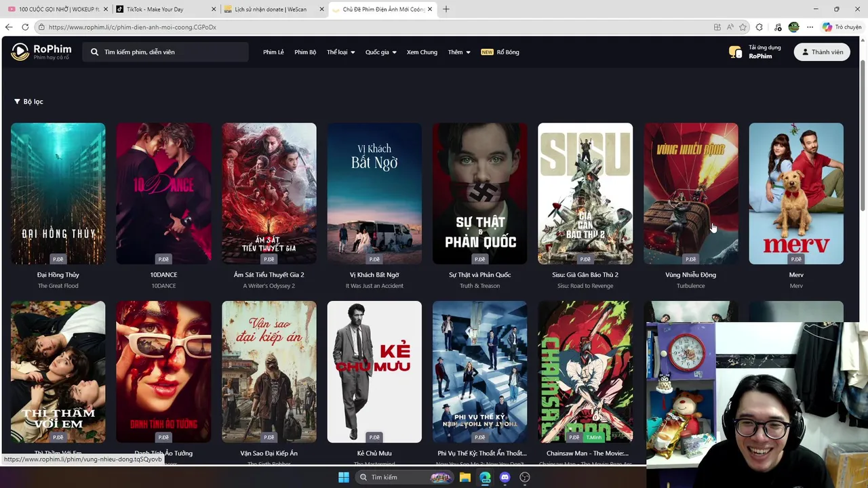This screenshot has width=868, height=488.
Task: Reload the page with the refresh icon
Action: [25, 27]
